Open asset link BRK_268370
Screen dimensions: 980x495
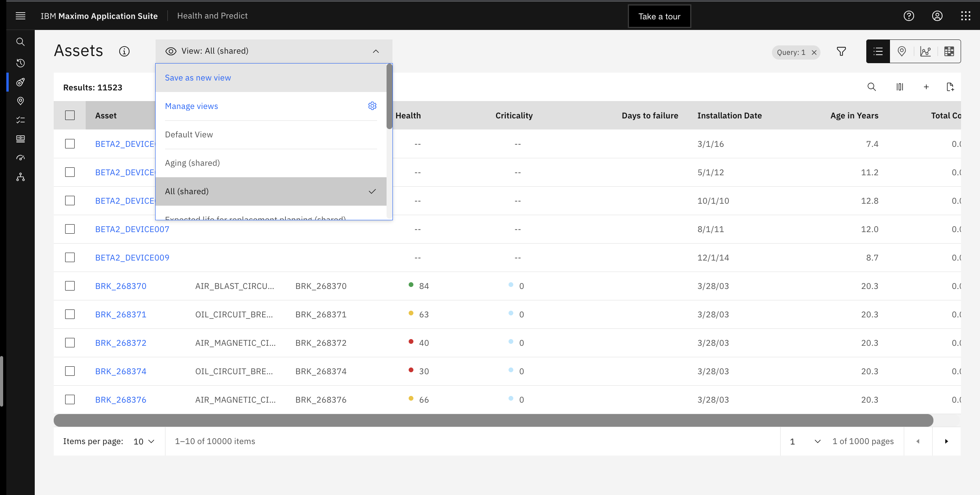coord(121,286)
